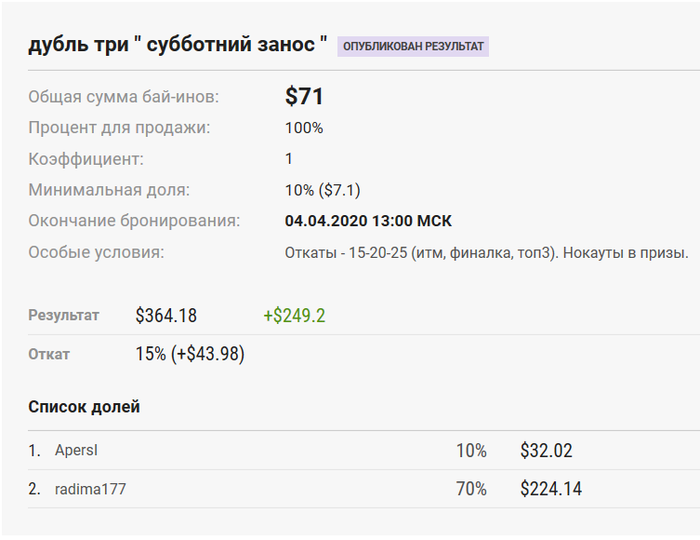Click the 'Результат' row label
Viewport: 700px width, 540px height.
[x=64, y=315]
